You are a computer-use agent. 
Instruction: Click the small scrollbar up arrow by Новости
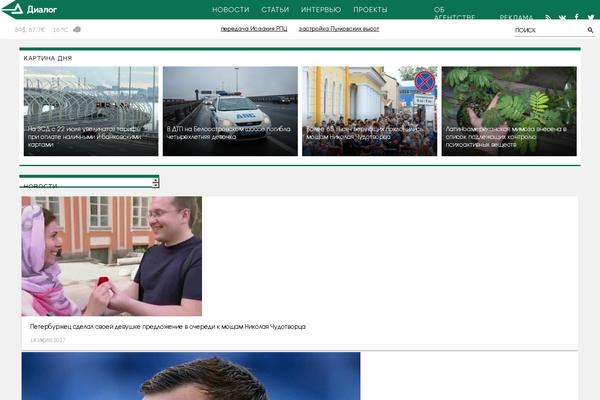click(x=155, y=180)
